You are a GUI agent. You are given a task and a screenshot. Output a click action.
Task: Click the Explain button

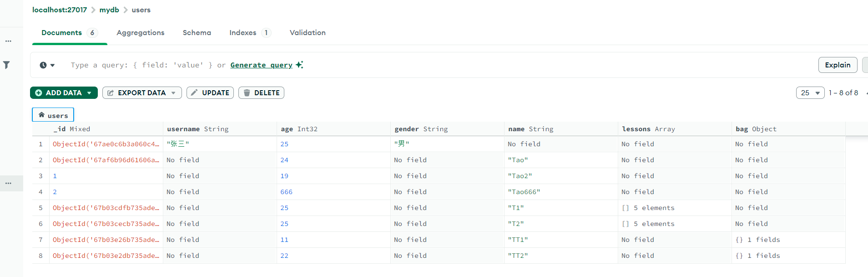coord(838,65)
